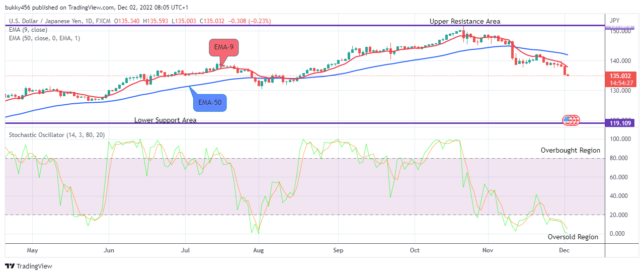
Task: Click the Nov label on time axis
Action: (489, 250)
